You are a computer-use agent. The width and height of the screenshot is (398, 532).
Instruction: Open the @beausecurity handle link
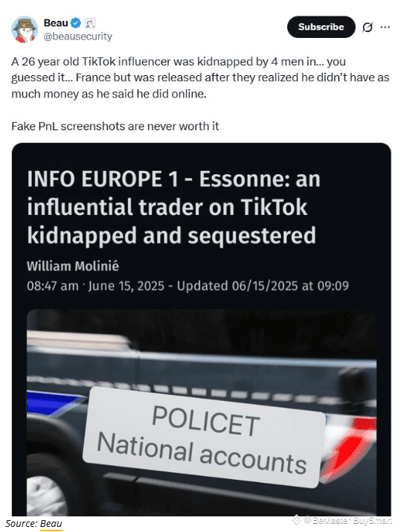click(x=77, y=36)
